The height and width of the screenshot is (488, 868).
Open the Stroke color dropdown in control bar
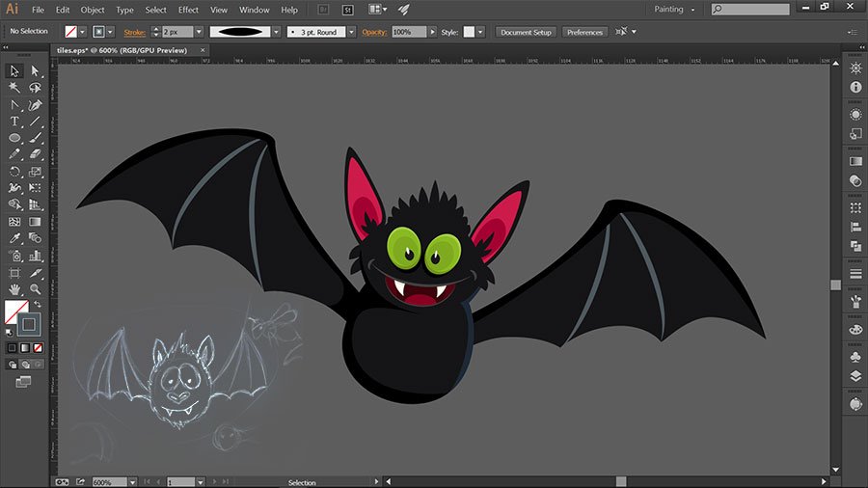[x=110, y=32]
